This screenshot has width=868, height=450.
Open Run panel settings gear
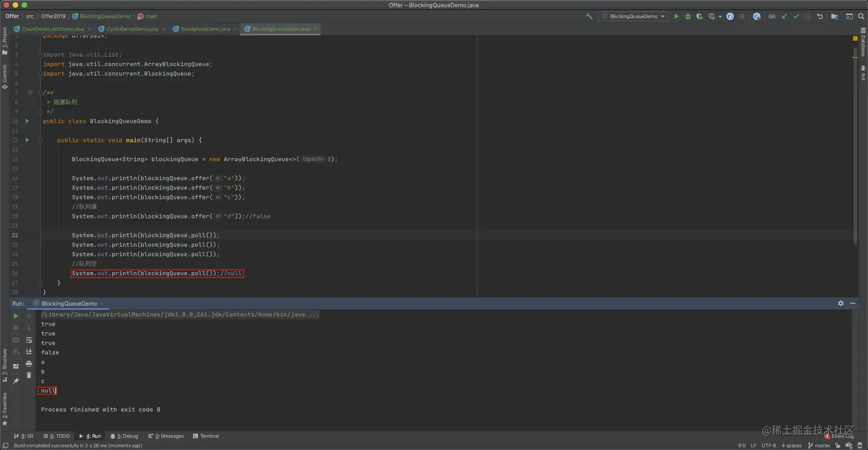pos(840,303)
